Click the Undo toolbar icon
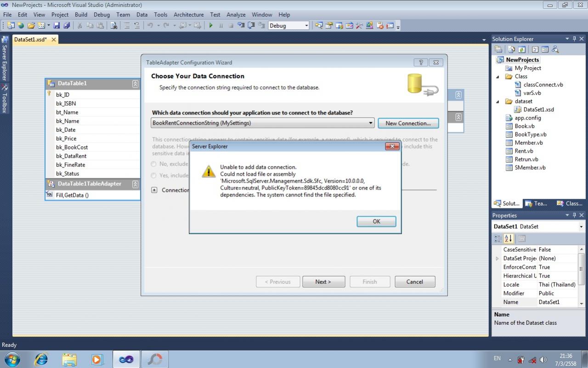588x368 pixels. tap(150, 26)
